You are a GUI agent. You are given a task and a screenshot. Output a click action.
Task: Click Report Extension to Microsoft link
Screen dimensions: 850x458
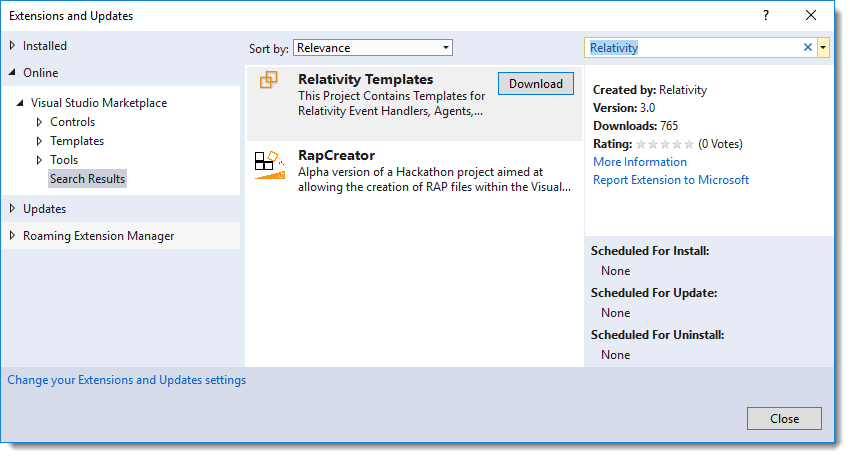pyautogui.click(x=671, y=179)
